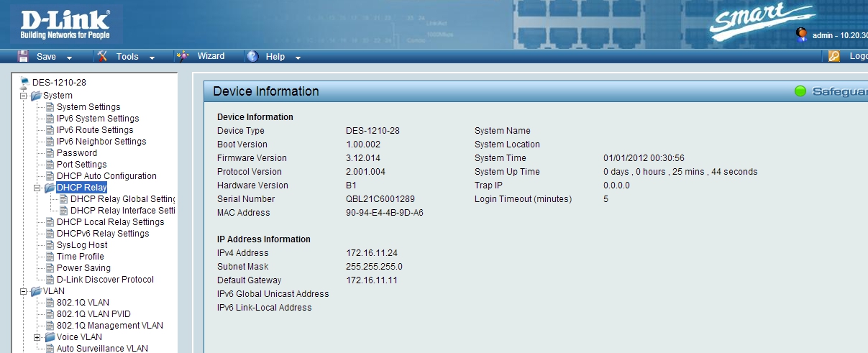Image resolution: width=868 pixels, height=353 pixels.
Task: Open IPv6 Route Settings page
Action: pyautogui.click(x=95, y=129)
